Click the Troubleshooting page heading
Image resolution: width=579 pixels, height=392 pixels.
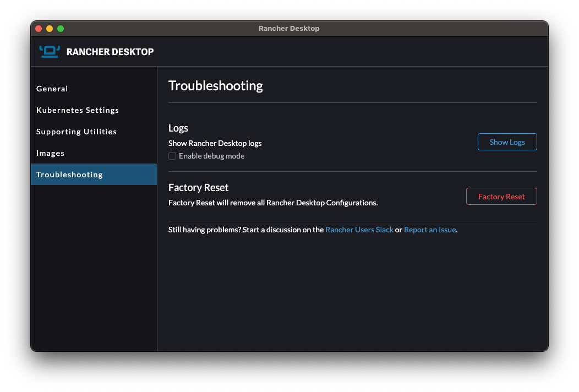pyautogui.click(x=216, y=86)
